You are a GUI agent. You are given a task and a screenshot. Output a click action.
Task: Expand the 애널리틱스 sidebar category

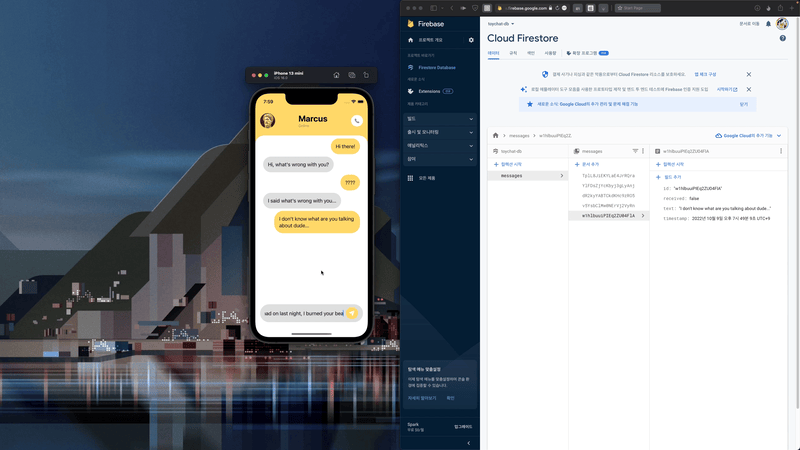[x=440, y=145]
